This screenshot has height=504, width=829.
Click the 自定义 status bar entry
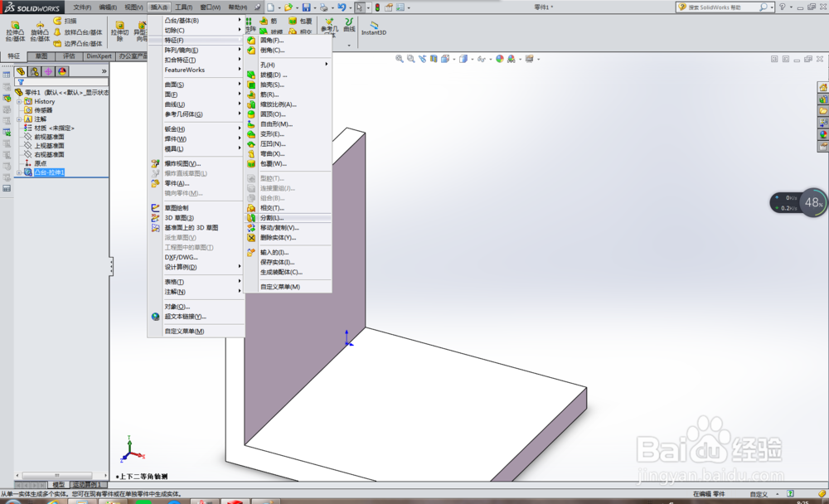click(x=759, y=494)
